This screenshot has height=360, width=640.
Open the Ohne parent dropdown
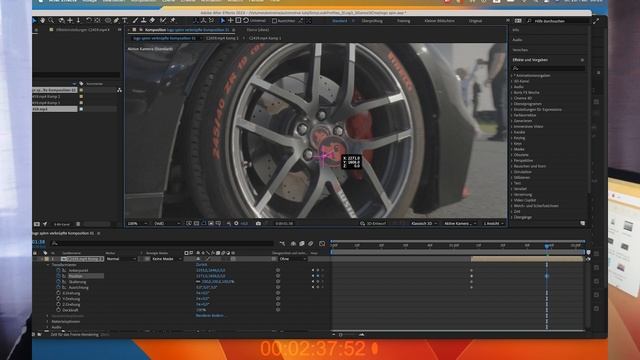point(293,259)
